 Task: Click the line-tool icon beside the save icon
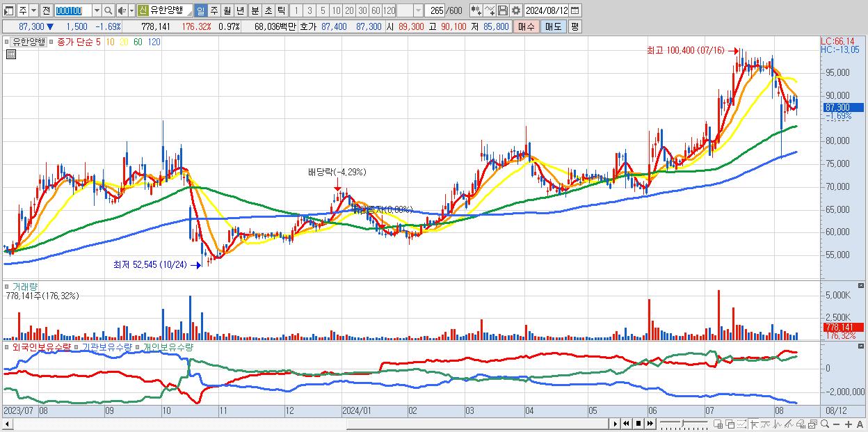click(490, 10)
